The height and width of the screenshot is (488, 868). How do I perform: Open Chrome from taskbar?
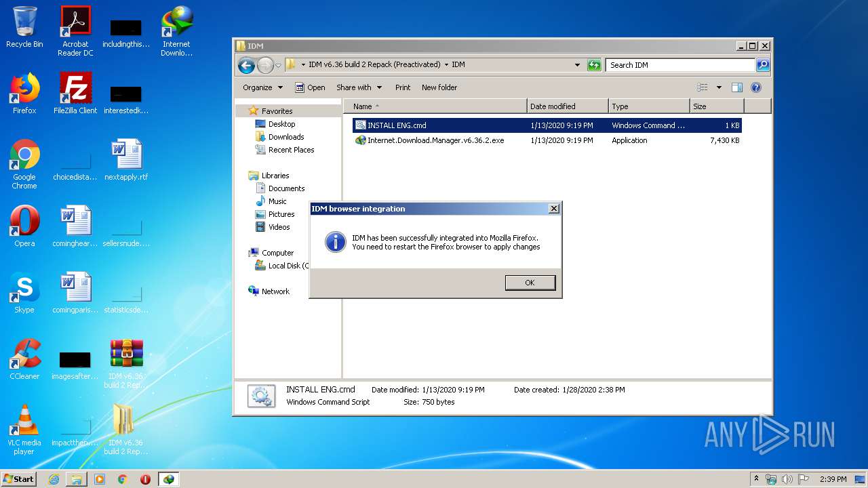[x=122, y=479]
